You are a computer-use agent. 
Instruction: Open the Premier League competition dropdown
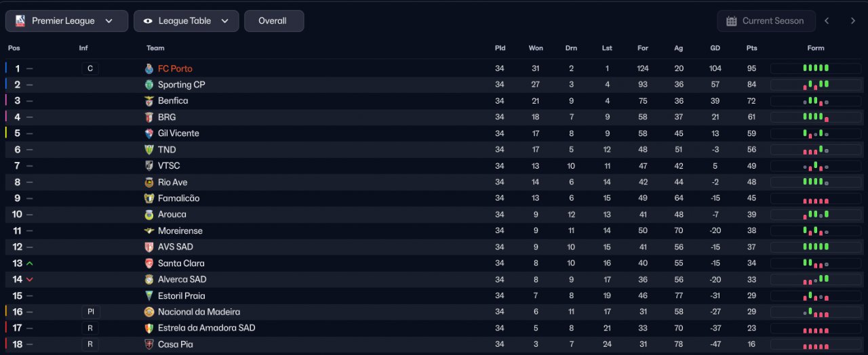pos(66,21)
